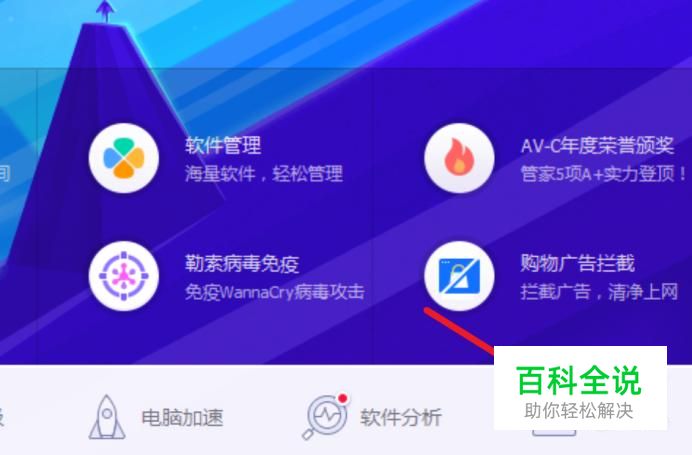Switch to the 软件分析 label
This screenshot has height=455, width=692.
[401, 417]
